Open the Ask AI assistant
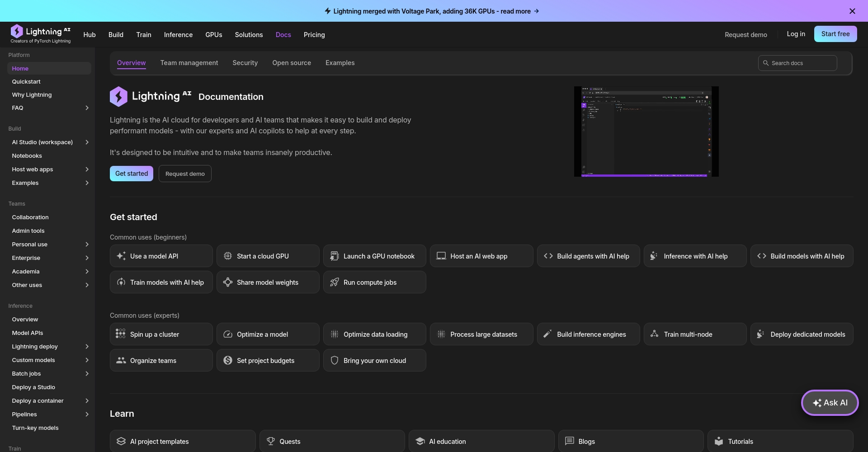 click(830, 402)
